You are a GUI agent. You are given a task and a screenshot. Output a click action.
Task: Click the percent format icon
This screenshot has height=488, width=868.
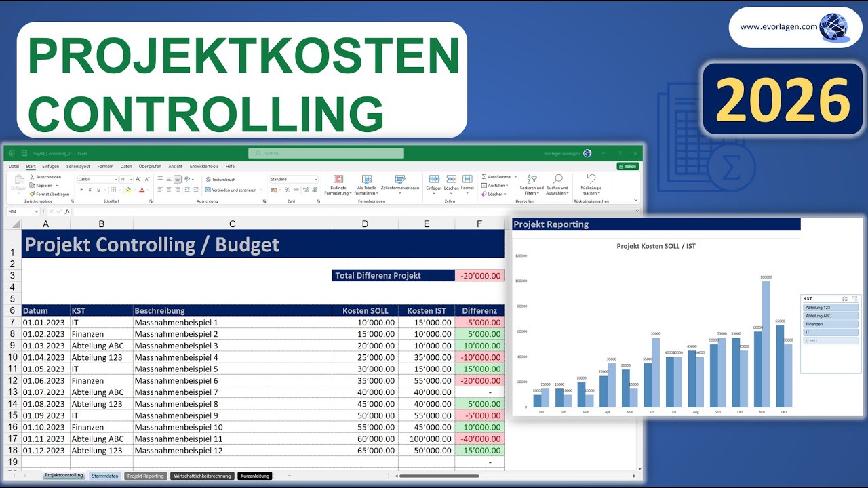point(288,190)
